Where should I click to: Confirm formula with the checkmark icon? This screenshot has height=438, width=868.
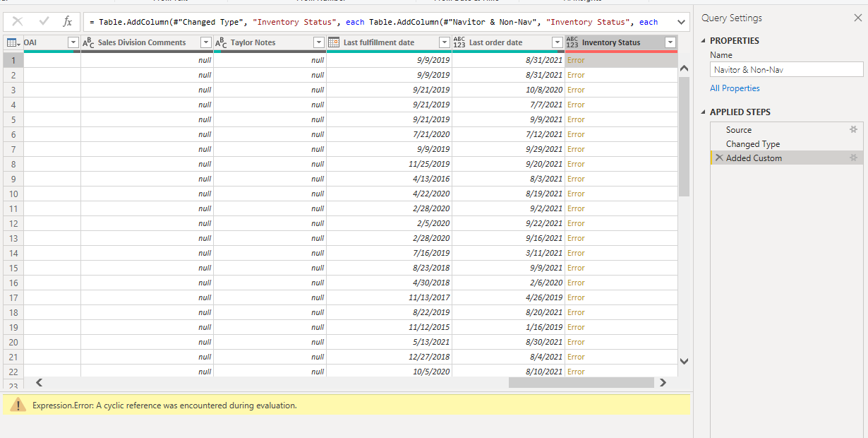tap(44, 22)
